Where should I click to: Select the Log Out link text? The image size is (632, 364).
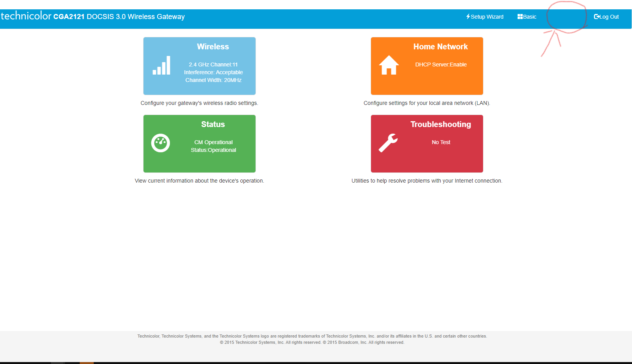coord(609,17)
